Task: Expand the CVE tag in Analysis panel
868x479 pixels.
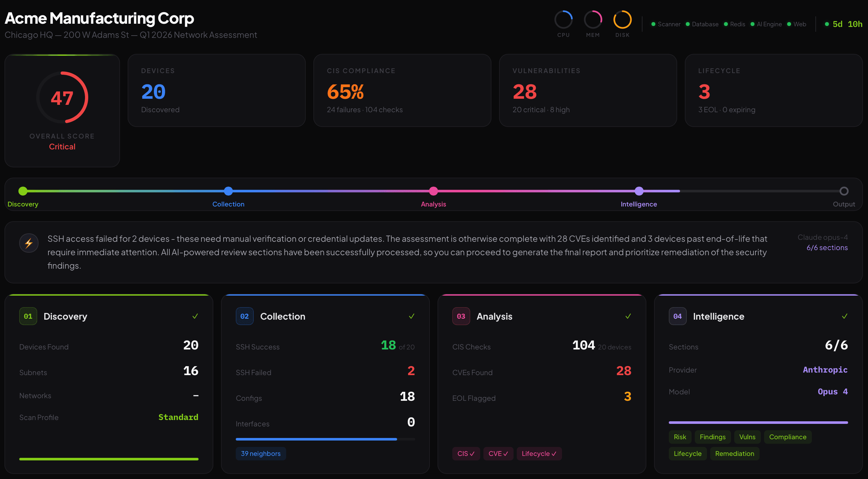Action: (x=498, y=453)
